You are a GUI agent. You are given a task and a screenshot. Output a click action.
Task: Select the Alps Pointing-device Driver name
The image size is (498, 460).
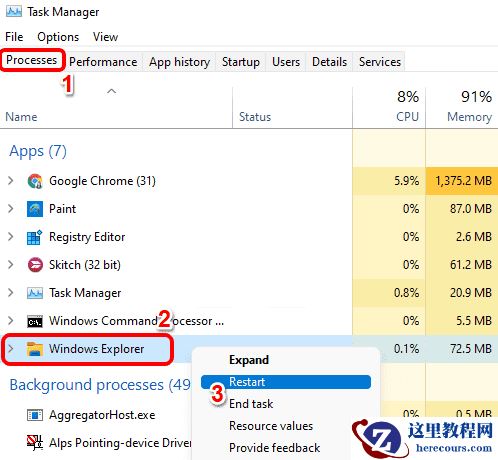[x=120, y=443]
